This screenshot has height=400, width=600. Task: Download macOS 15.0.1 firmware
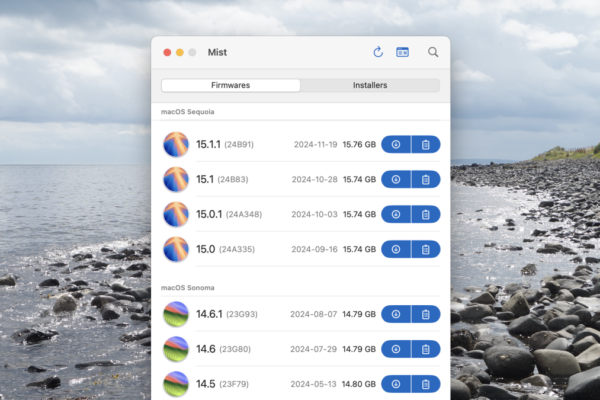coord(396,214)
